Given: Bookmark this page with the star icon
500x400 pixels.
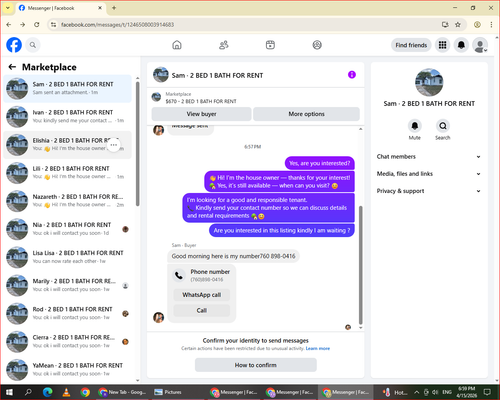Looking at the screenshot, I should coord(458,25).
